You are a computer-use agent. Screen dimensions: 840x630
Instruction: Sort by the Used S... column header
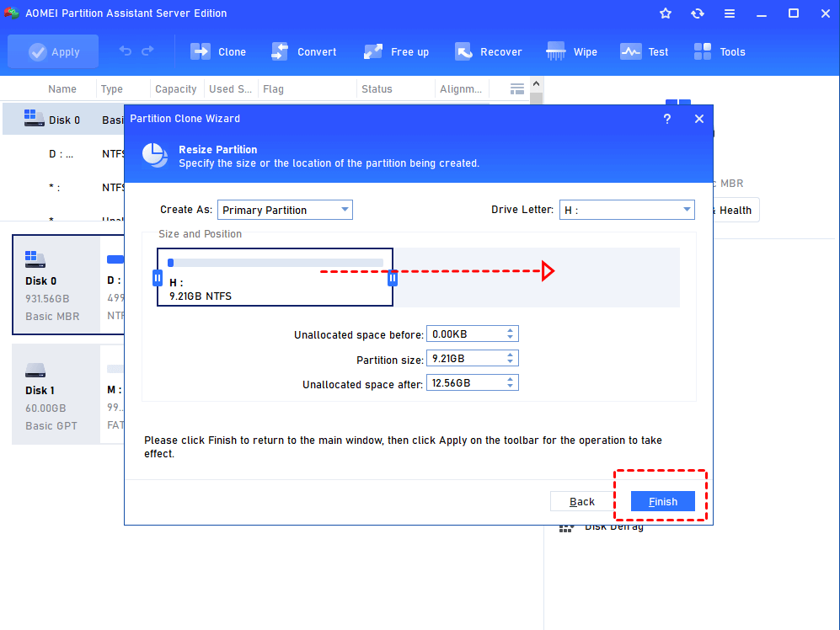(x=230, y=89)
